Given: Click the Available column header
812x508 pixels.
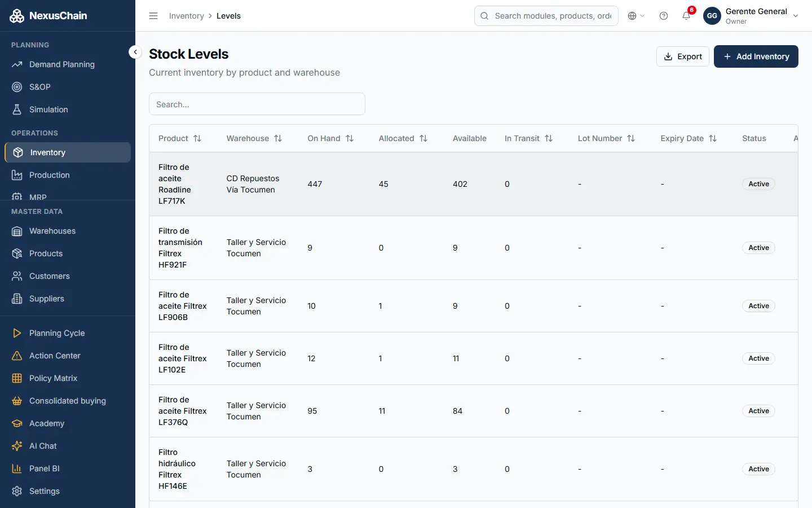Looking at the screenshot, I should coord(470,138).
